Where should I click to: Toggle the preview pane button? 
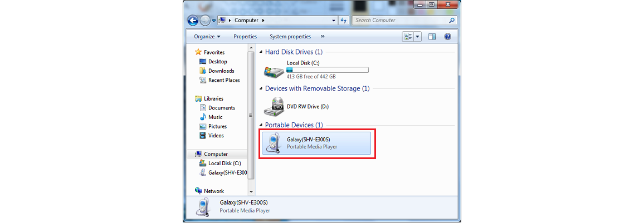[432, 37]
